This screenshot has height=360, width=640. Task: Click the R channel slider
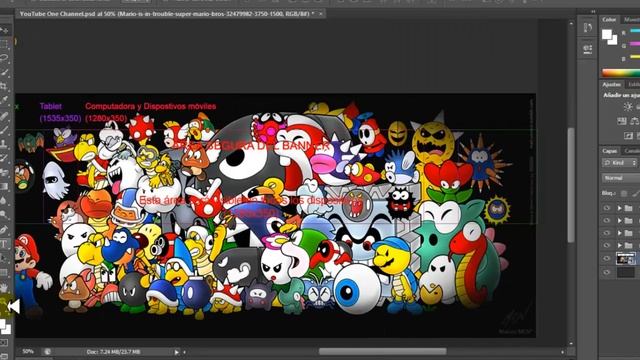point(635,31)
